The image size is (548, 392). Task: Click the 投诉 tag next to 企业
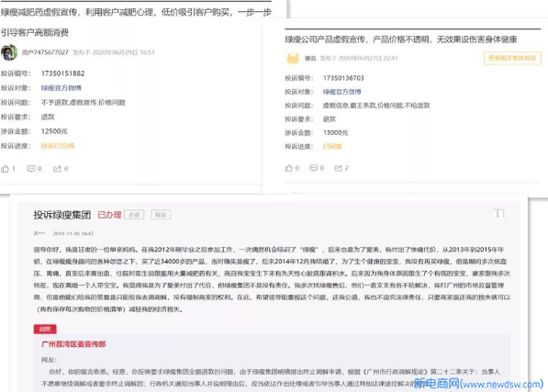tap(161, 215)
